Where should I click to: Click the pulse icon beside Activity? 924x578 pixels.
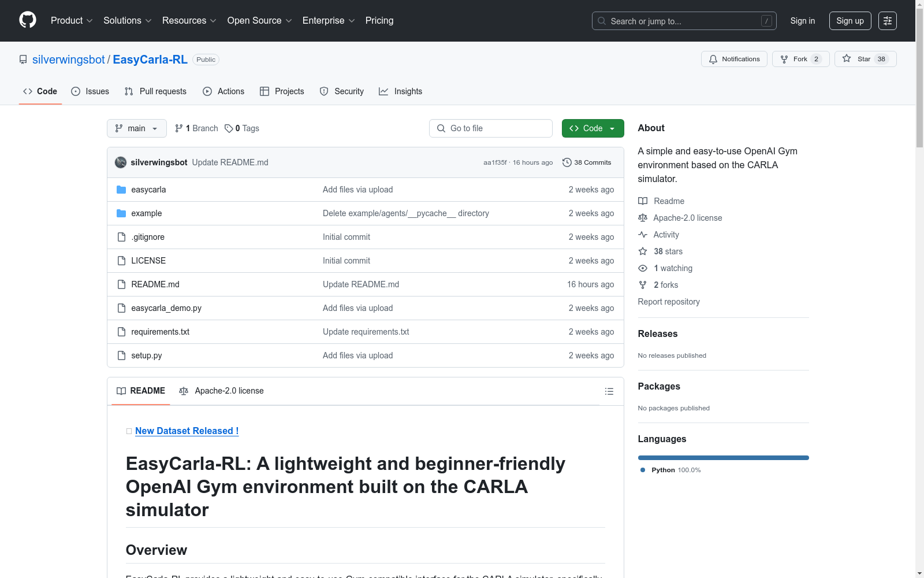(643, 235)
